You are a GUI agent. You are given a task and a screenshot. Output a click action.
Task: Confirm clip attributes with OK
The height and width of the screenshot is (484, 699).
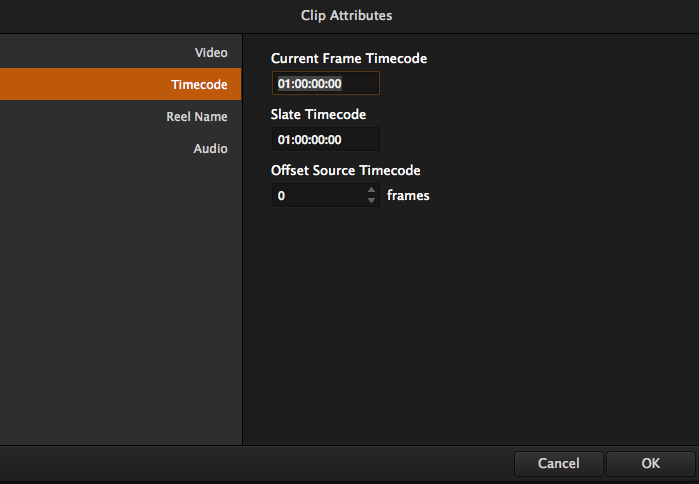click(651, 464)
